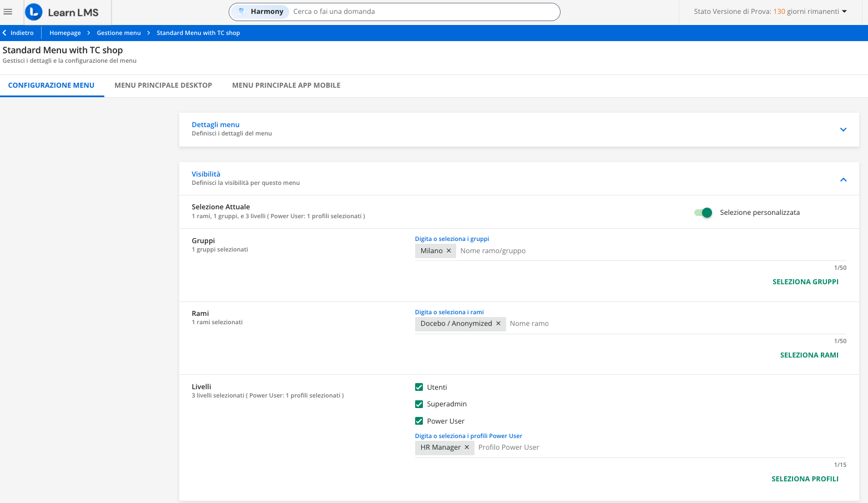Switch to Menu Principale App Mobile tab
Viewport: 868px width, 503px height.
(x=286, y=85)
